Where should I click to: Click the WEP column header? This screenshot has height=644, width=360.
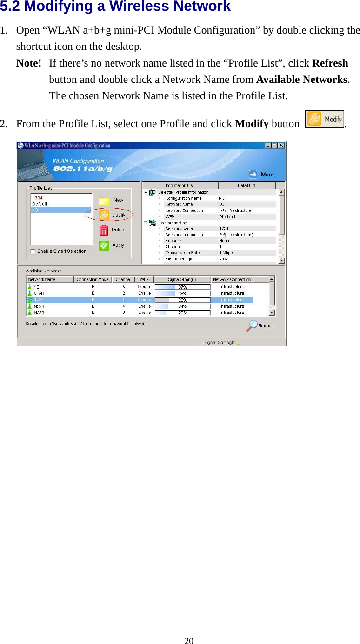(144, 279)
